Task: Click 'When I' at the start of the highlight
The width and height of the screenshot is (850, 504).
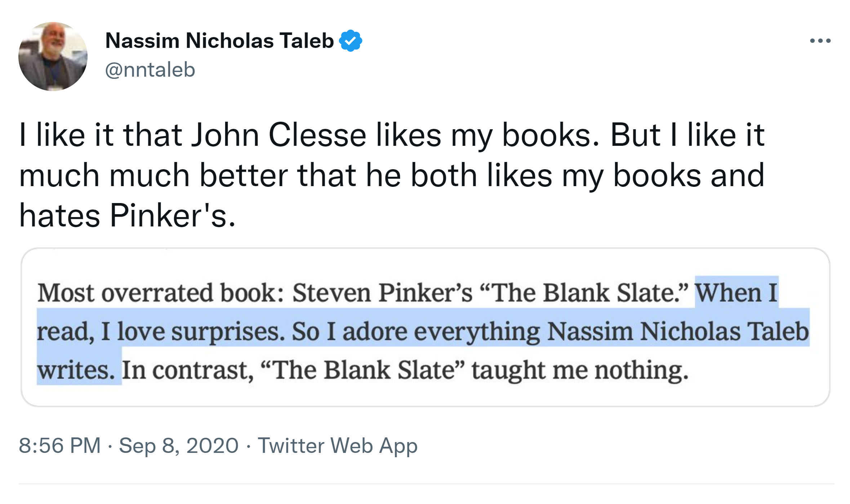Action: click(736, 292)
